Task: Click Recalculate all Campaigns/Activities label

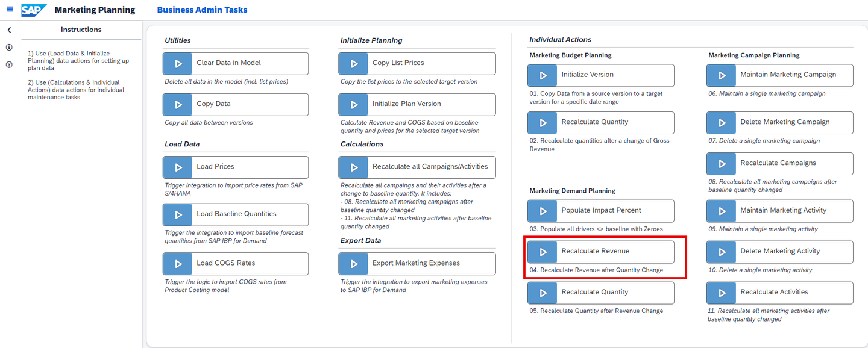Action: click(430, 167)
